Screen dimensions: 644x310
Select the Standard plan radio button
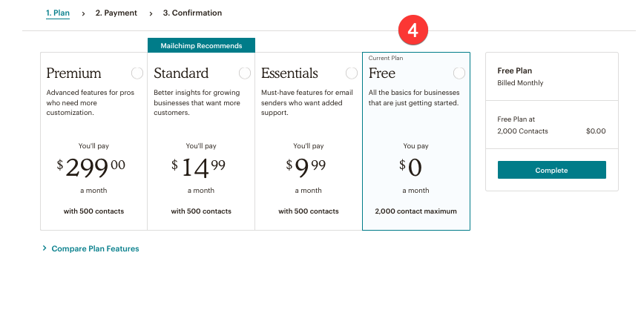245,73
